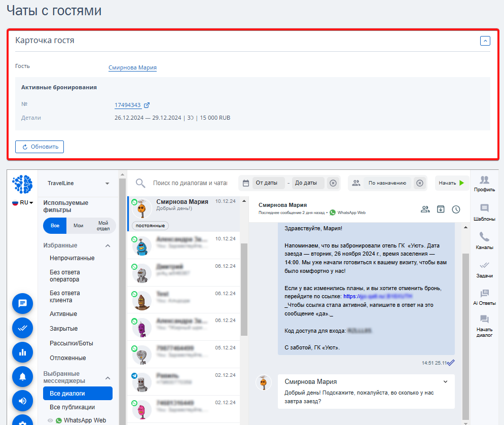Screen dimensions: 504x425
Task: Open the Закрытые filter
Action: [64, 329]
